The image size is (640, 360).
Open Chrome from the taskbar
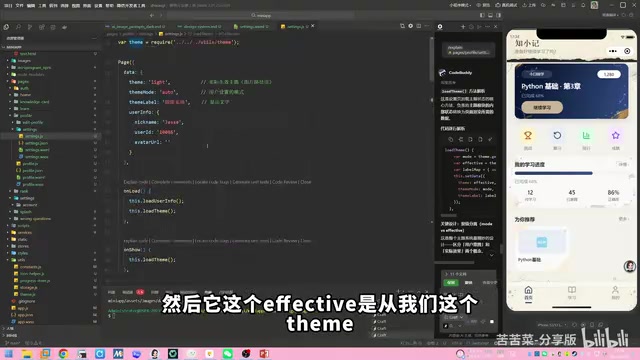click(63, 354)
